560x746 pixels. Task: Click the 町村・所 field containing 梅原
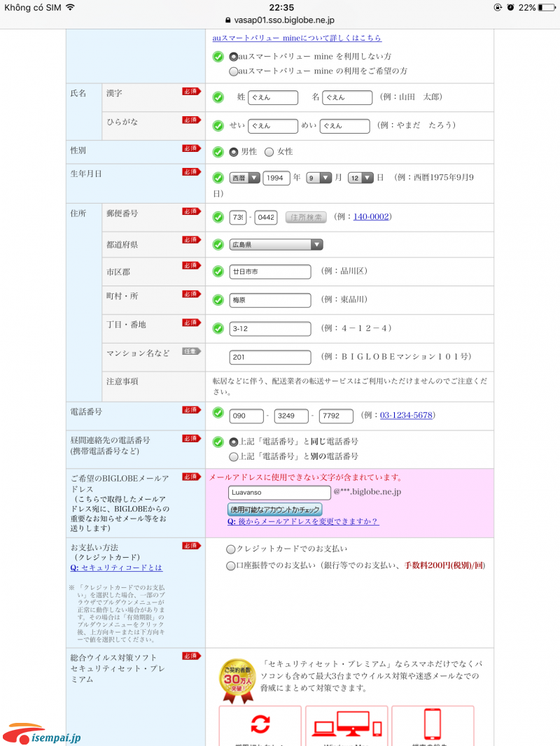click(x=270, y=300)
